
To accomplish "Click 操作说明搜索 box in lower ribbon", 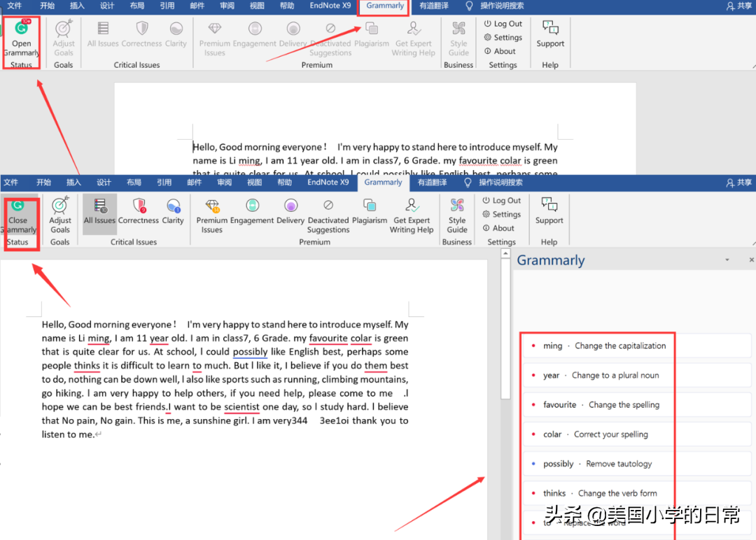I will [x=495, y=183].
